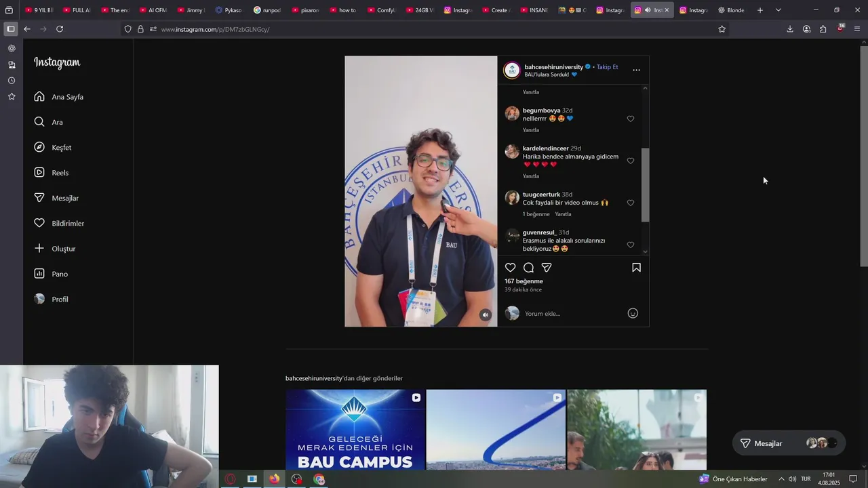Save the post with bookmark icon
The width and height of the screenshot is (868, 488).
pyautogui.click(x=636, y=268)
